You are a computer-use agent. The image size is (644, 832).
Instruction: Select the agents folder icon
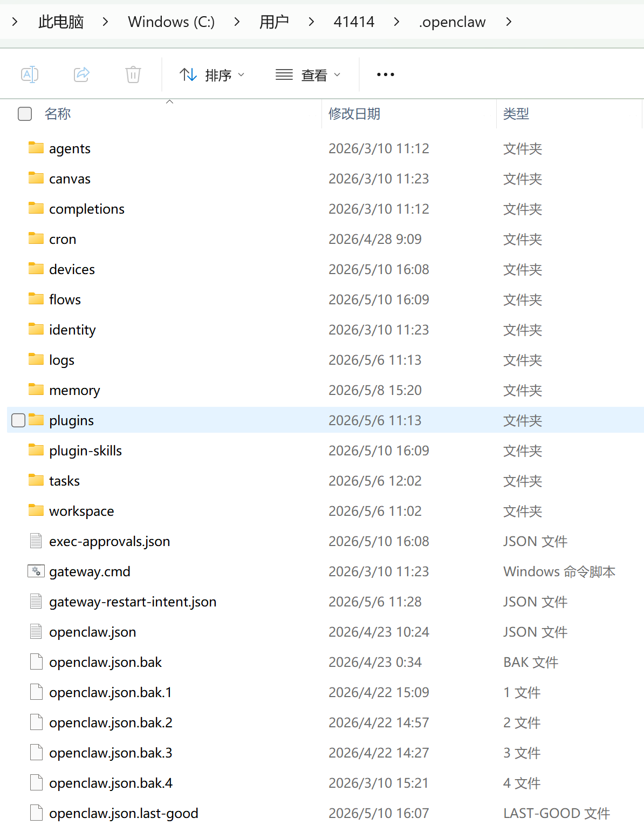(36, 148)
